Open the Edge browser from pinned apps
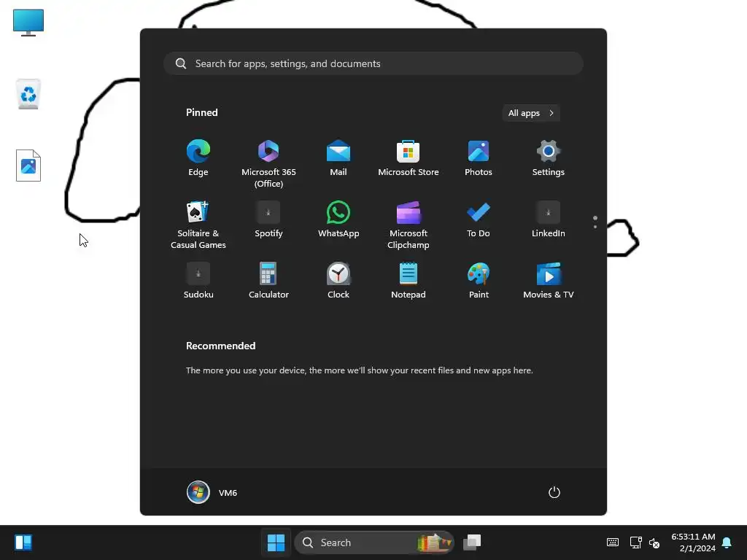This screenshot has height=560, width=747. [x=198, y=158]
